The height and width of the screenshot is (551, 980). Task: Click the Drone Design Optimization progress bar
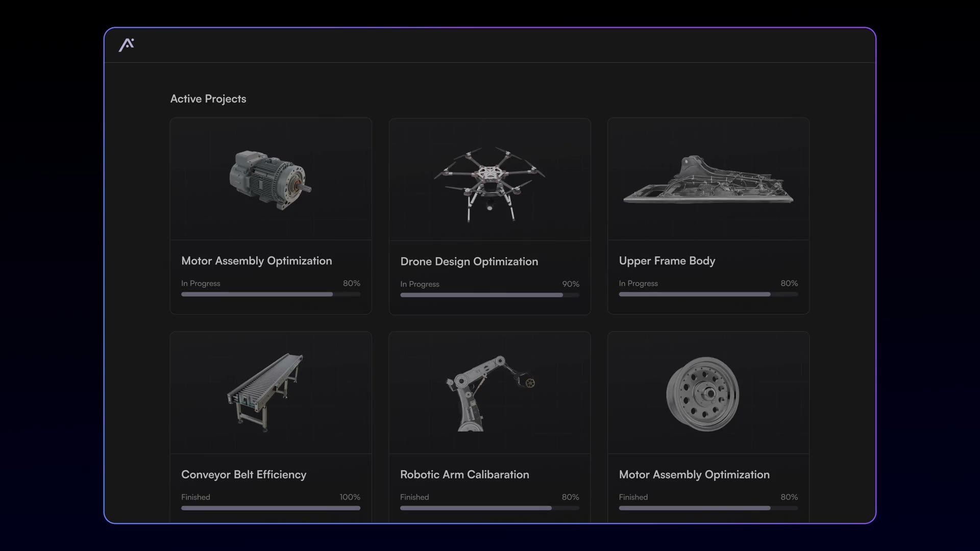coord(489,295)
